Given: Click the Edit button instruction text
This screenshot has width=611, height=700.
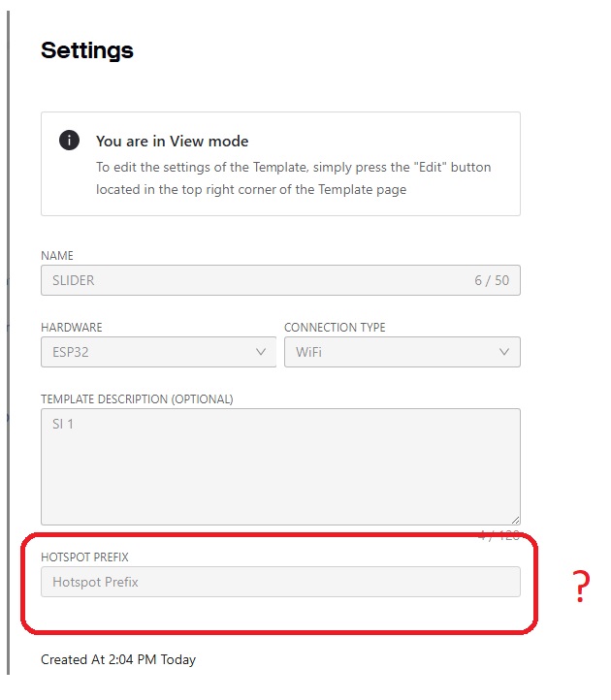Looking at the screenshot, I should pos(294,178).
